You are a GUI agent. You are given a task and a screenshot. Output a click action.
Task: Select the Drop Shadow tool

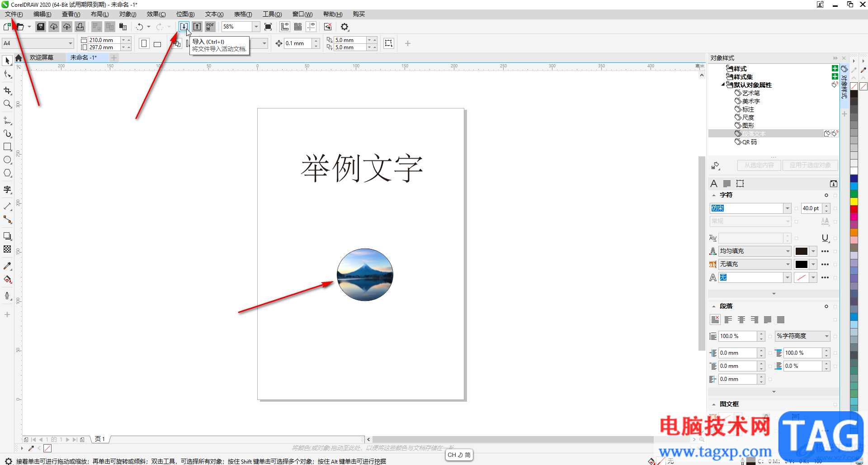point(7,236)
